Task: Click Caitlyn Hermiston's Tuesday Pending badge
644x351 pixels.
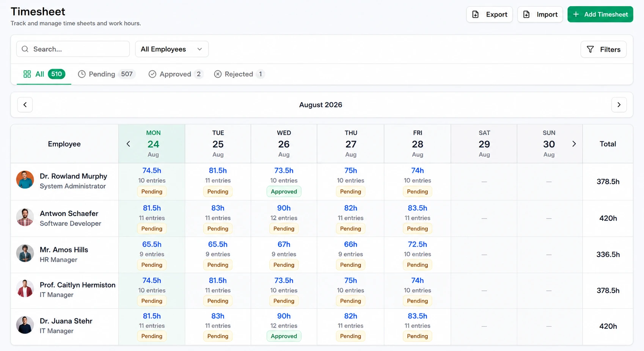Action: pyautogui.click(x=218, y=301)
